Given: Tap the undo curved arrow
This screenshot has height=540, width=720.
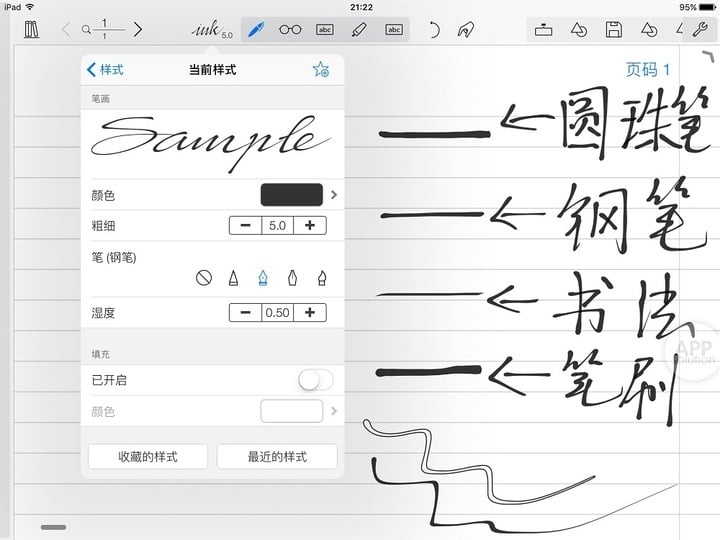Looking at the screenshot, I should (x=433, y=30).
